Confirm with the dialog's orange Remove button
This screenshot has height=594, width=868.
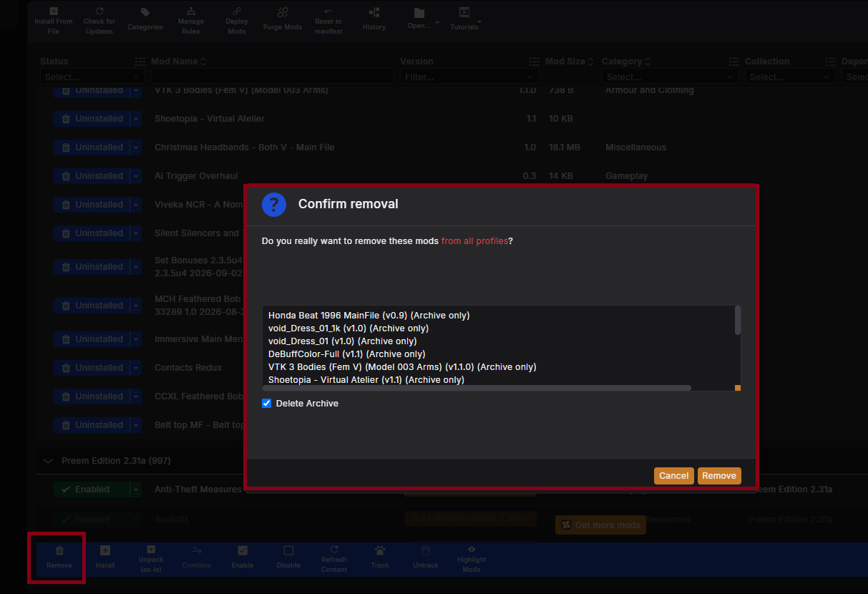(x=719, y=476)
